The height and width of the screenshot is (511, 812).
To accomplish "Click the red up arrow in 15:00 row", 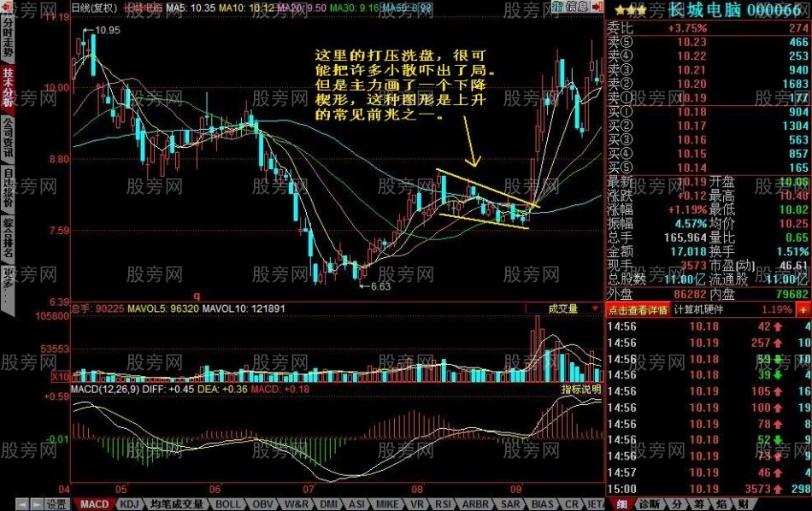I will pos(778,489).
